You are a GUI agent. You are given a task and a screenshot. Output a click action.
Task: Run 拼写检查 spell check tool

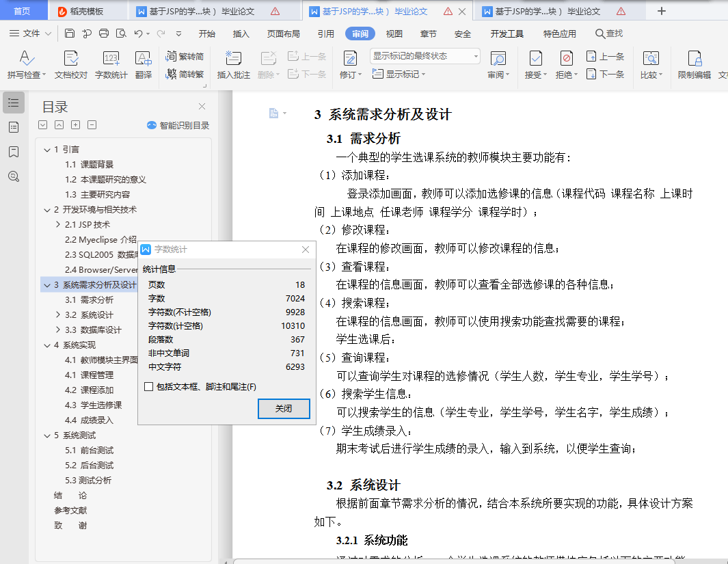click(27, 64)
